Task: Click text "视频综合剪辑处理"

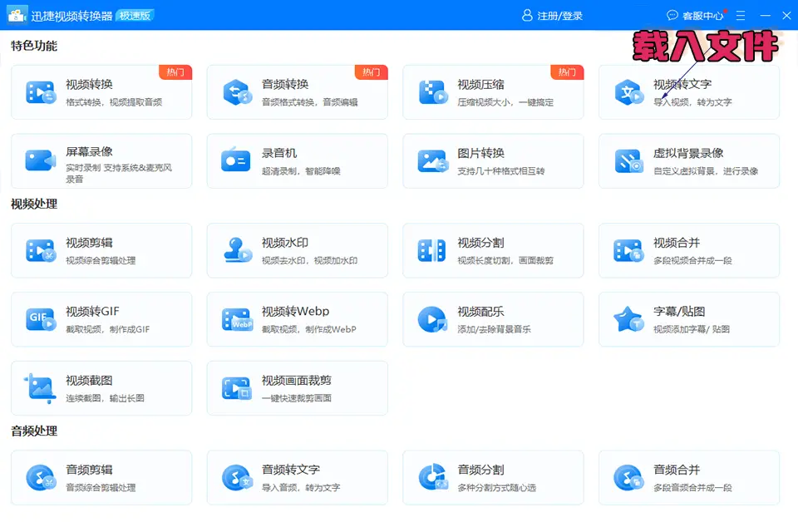Action: coord(101,260)
